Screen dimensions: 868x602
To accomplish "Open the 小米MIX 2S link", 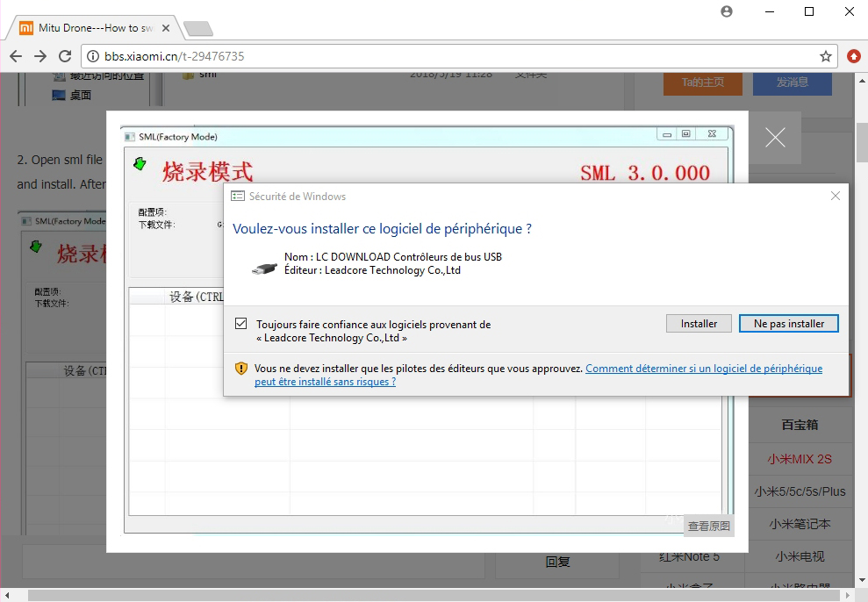I will pos(800,459).
